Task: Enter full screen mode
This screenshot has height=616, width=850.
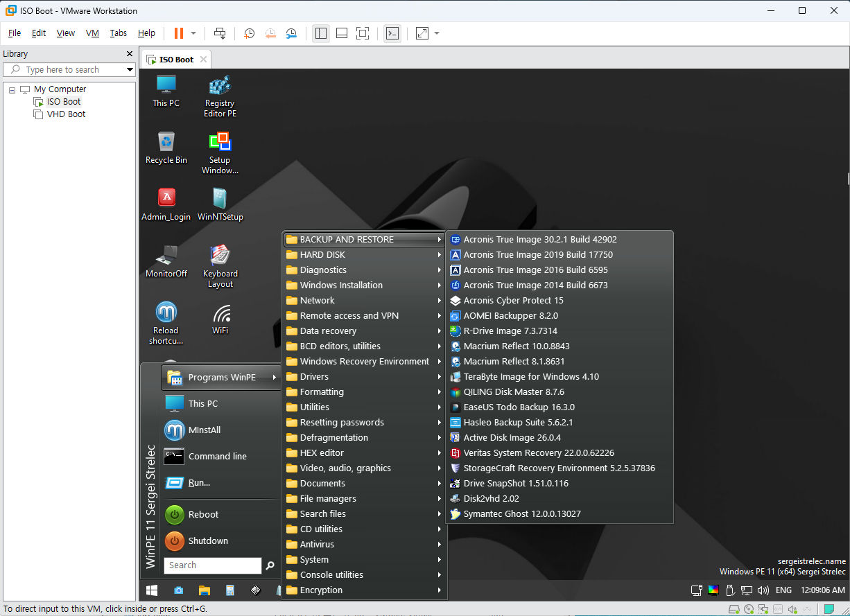Action: point(363,33)
